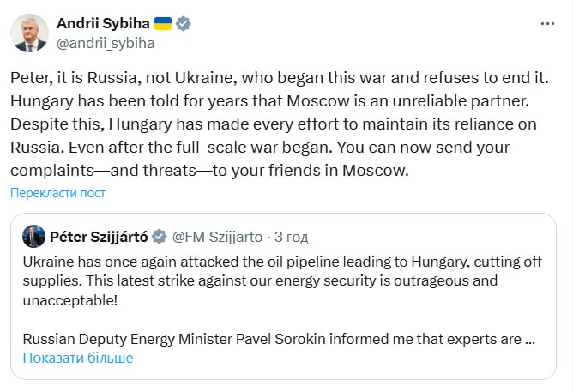Expand quoted post with "Показати більше"
The height and width of the screenshot is (392, 573).
click(x=77, y=358)
